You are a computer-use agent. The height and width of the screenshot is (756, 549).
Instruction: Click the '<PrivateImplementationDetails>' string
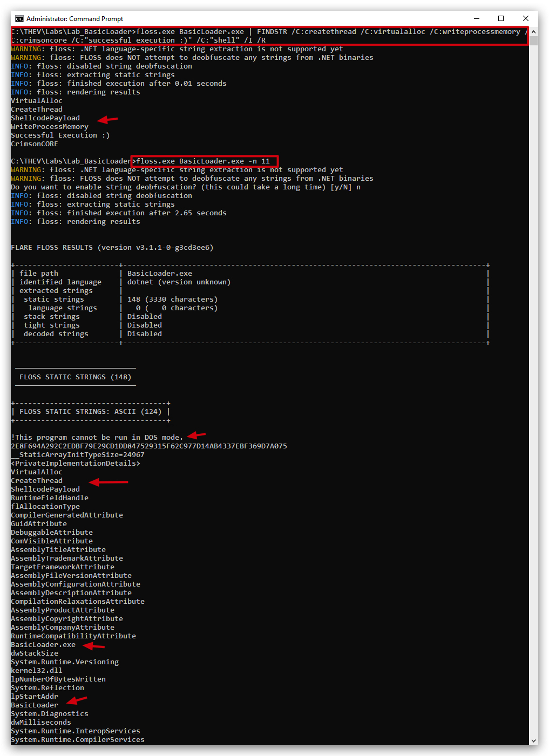tap(76, 464)
